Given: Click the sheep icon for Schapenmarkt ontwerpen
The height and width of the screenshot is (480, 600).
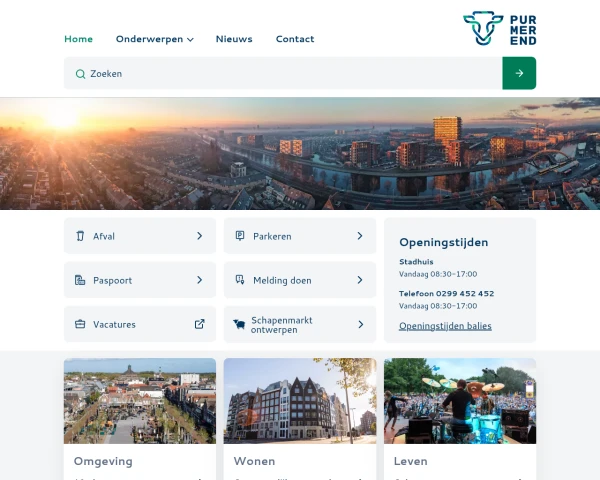Looking at the screenshot, I should [240, 324].
